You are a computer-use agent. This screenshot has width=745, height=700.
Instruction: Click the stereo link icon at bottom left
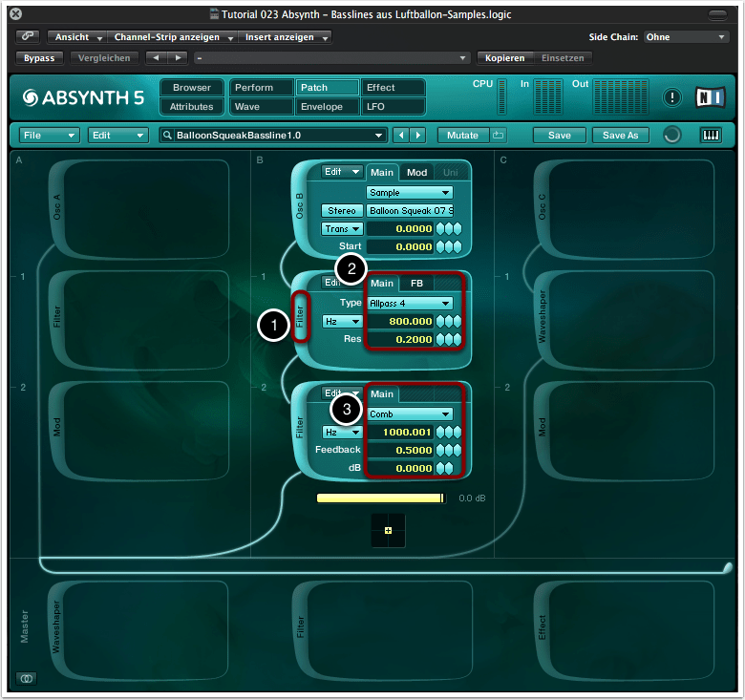(x=27, y=678)
